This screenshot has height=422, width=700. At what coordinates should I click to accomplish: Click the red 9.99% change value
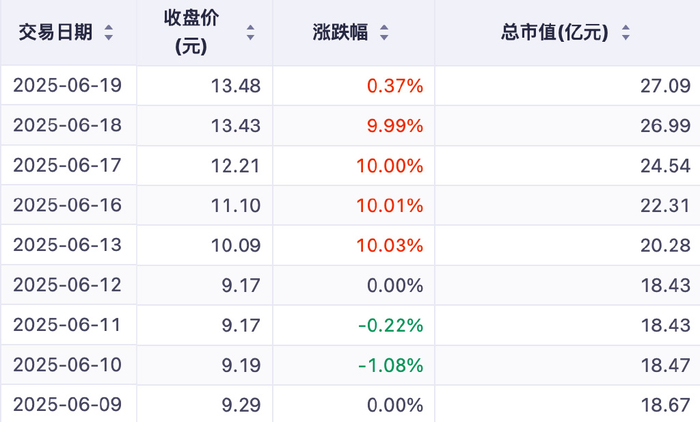395,125
